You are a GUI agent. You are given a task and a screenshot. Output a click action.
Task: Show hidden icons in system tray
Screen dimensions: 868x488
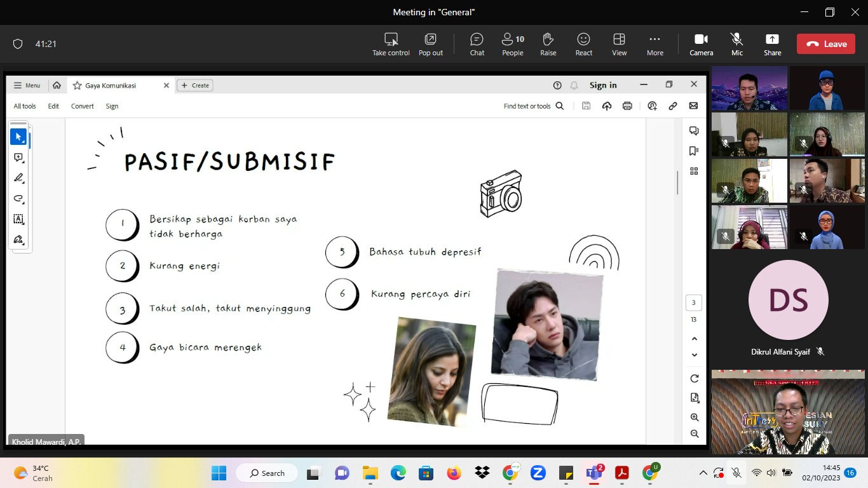703,473
